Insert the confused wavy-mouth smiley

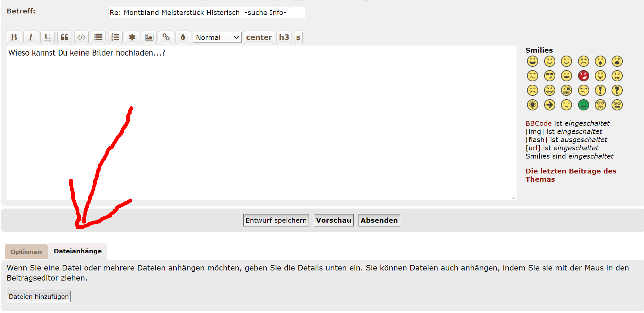[533, 76]
